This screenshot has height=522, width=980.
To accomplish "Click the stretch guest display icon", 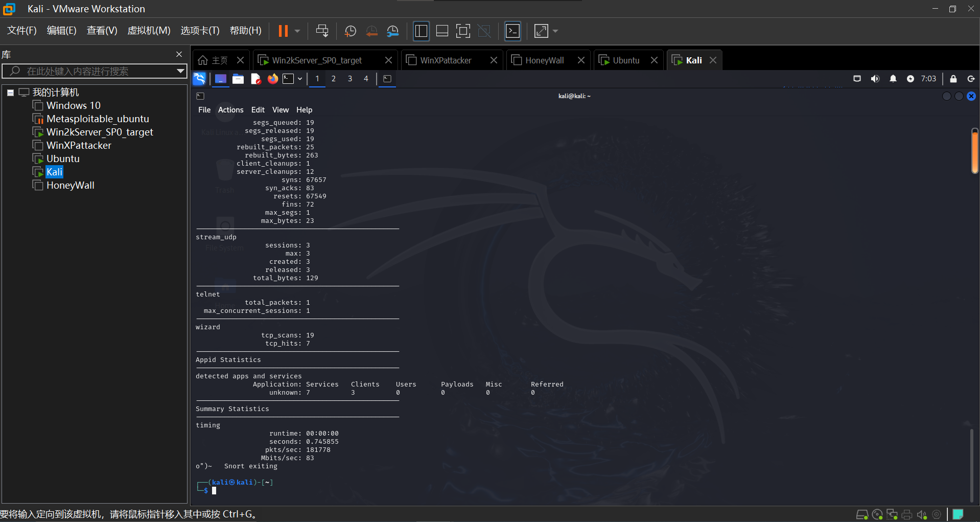I will click(x=541, y=31).
